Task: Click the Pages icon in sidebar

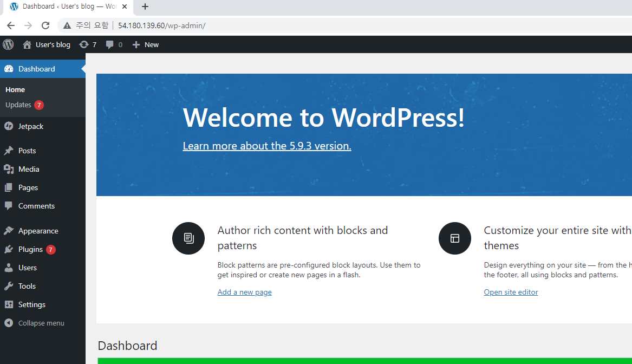Action: point(9,187)
